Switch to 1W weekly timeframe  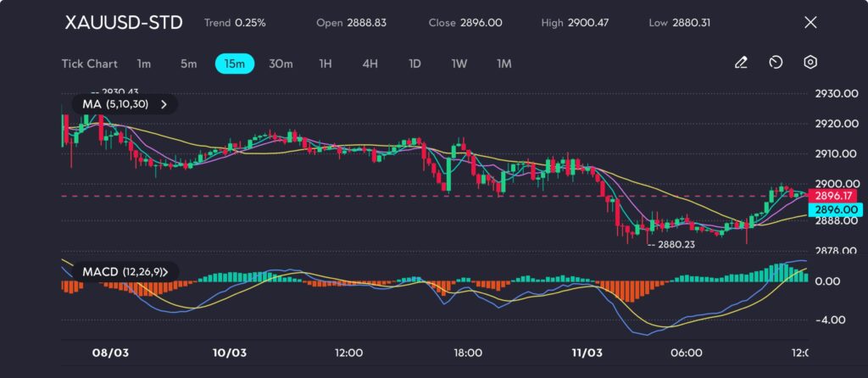click(x=459, y=64)
